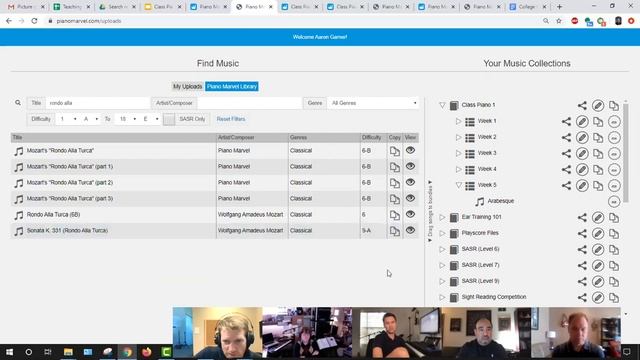Open Google Chrome from the taskbar
This screenshot has height=360, width=640.
pos(127,352)
